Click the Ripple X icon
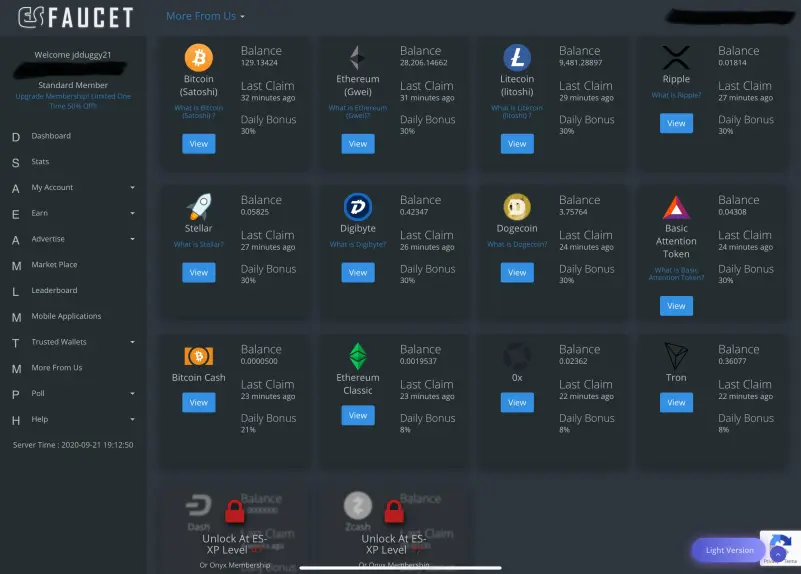The width and height of the screenshot is (801, 574). click(676, 57)
